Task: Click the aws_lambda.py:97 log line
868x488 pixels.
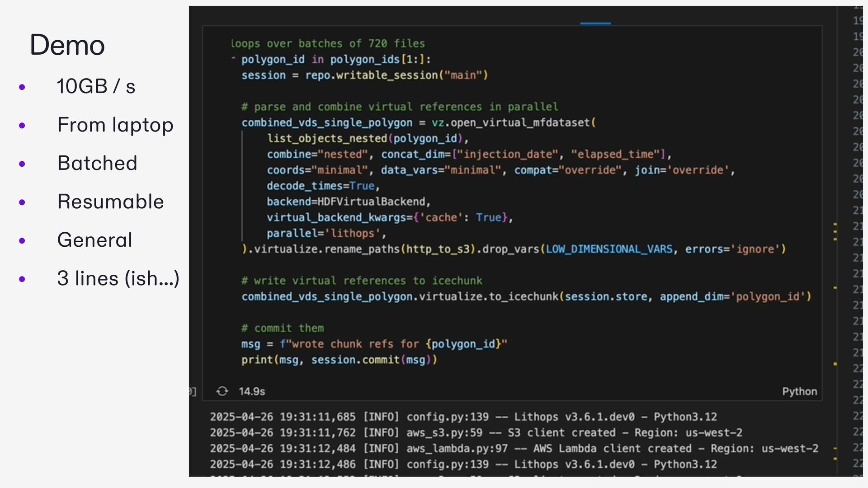Action: (x=457, y=449)
